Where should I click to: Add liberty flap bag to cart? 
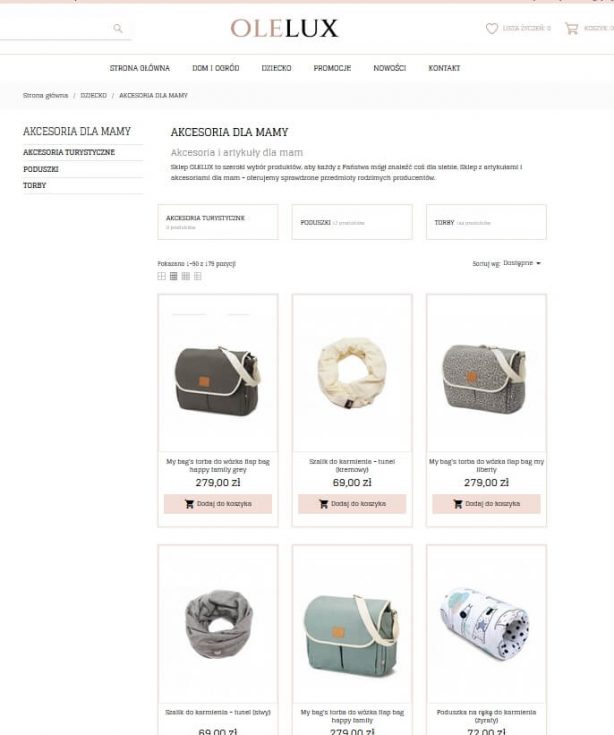point(486,504)
